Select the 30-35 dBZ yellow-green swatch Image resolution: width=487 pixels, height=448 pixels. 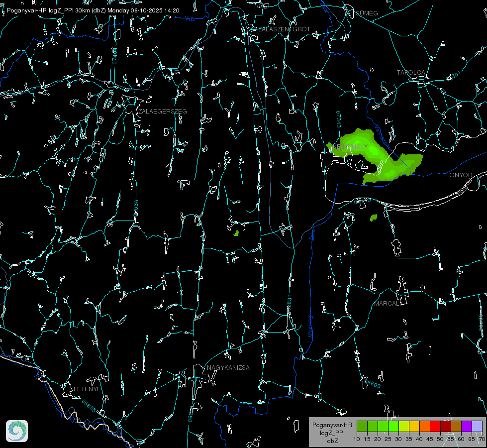[404, 426]
